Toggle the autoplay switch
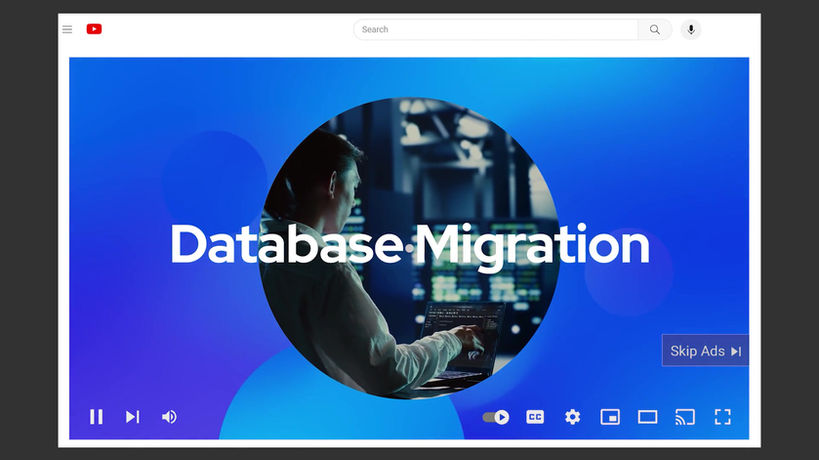The height and width of the screenshot is (460, 819). [496, 417]
